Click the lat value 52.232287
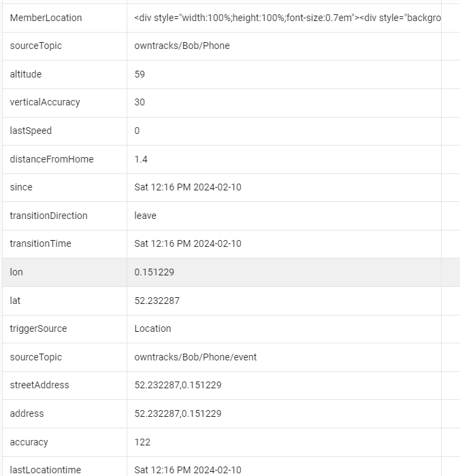 coord(157,301)
